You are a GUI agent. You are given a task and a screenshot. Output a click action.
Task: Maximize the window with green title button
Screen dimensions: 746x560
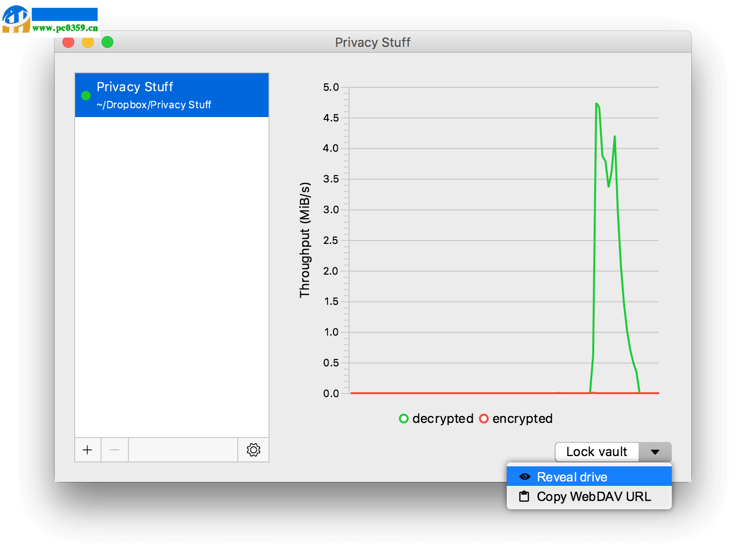[107, 42]
